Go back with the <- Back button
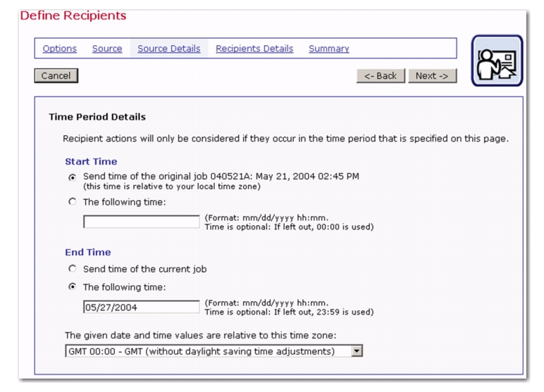 (x=381, y=75)
